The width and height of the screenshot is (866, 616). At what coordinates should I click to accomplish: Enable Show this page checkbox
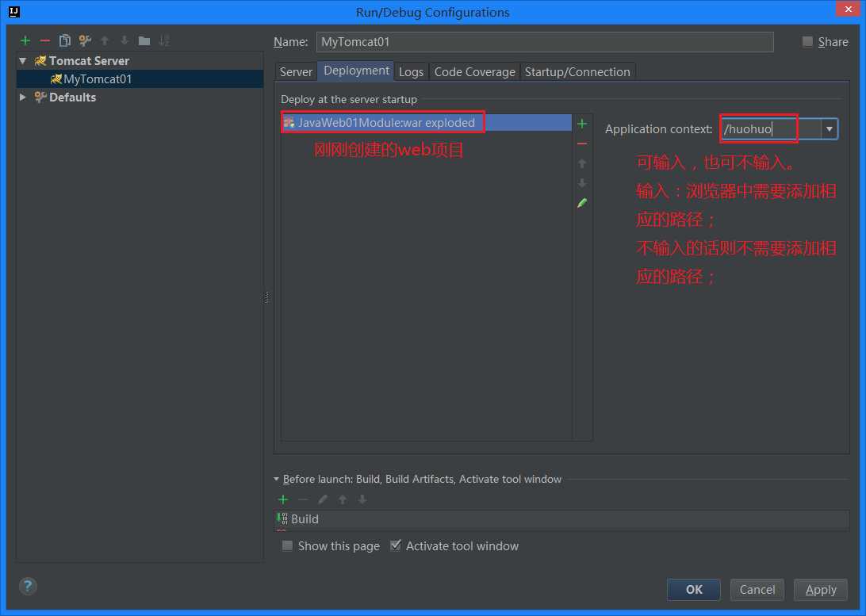click(287, 546)
